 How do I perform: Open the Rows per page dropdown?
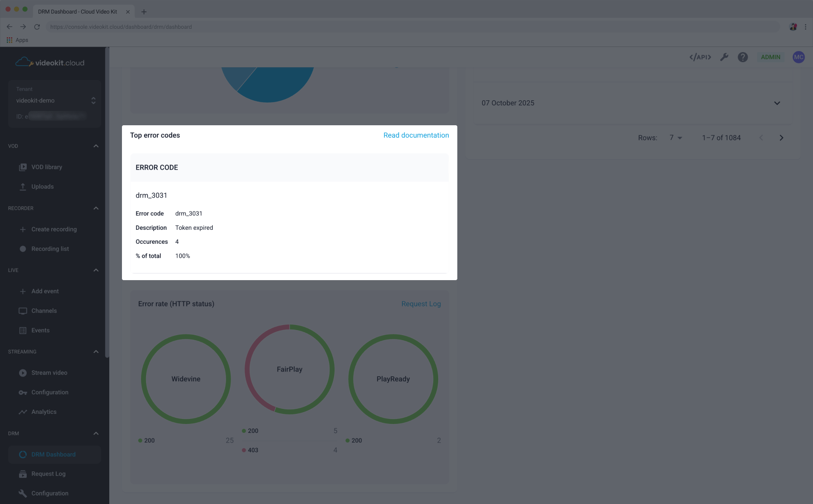point(675,138)
